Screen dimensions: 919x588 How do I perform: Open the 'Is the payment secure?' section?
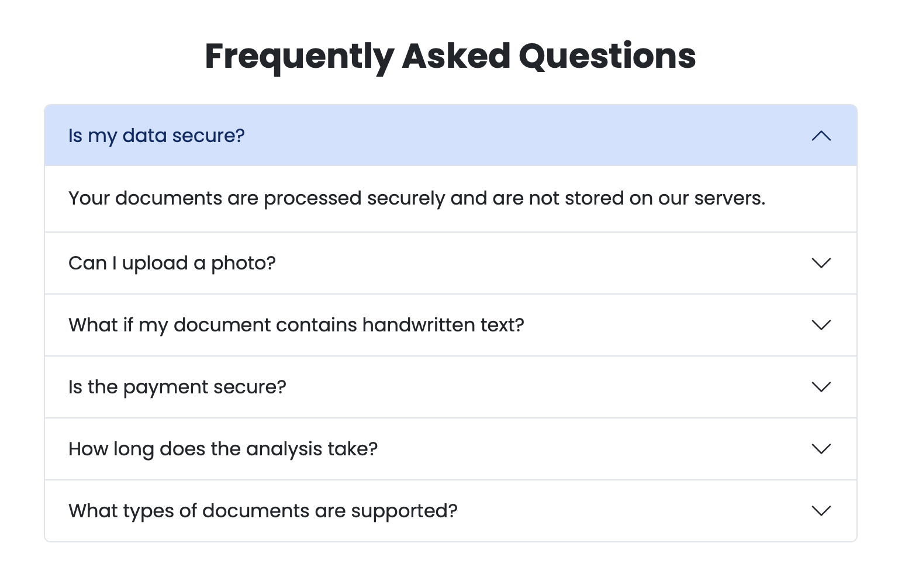(x=177, y=387)
